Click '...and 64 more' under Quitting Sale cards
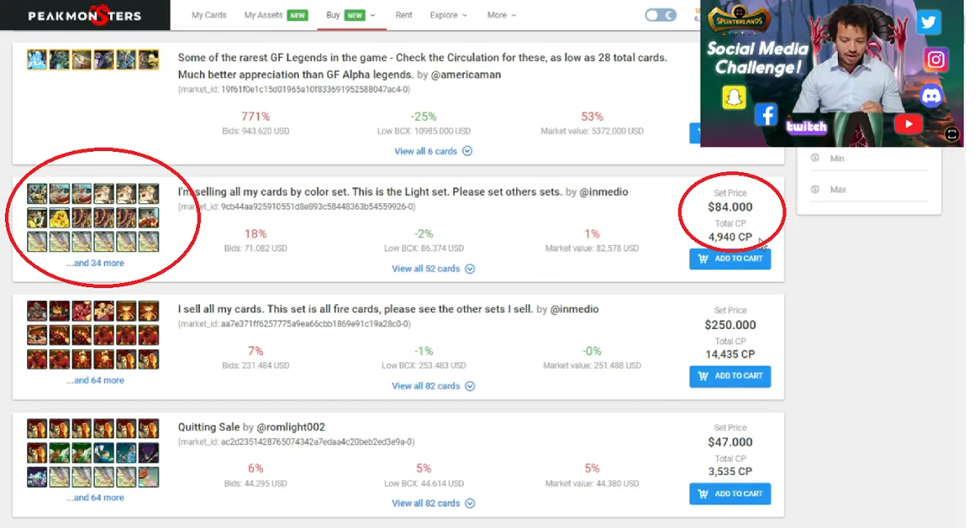Image resolution: width=980 pixels, height=528 pixels. point(96,498)
